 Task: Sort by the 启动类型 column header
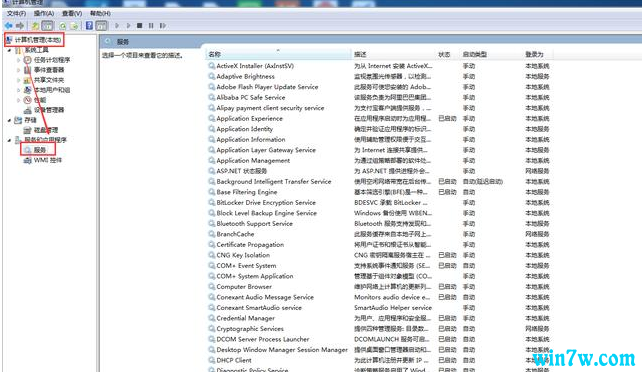tap(490, 54)
